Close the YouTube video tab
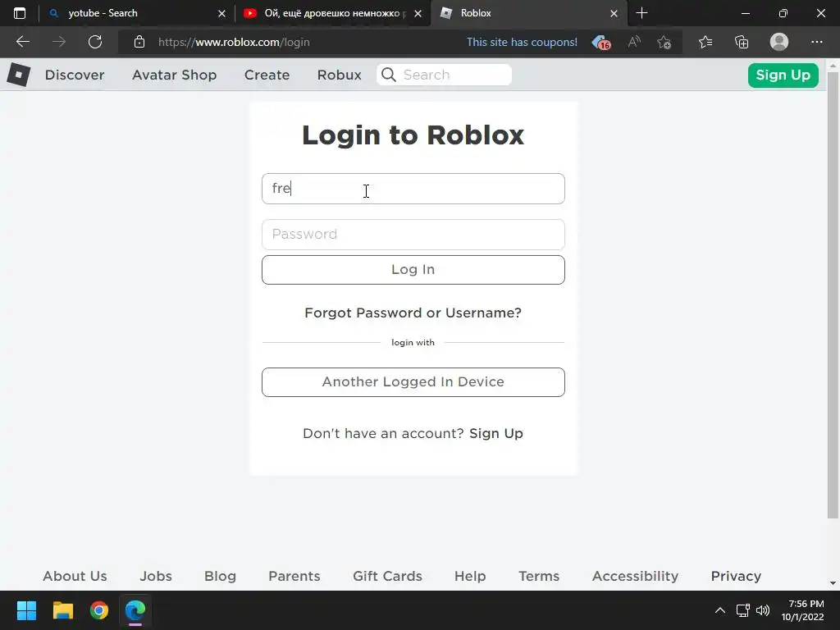The image size is (840, 630). pos(418,13)
